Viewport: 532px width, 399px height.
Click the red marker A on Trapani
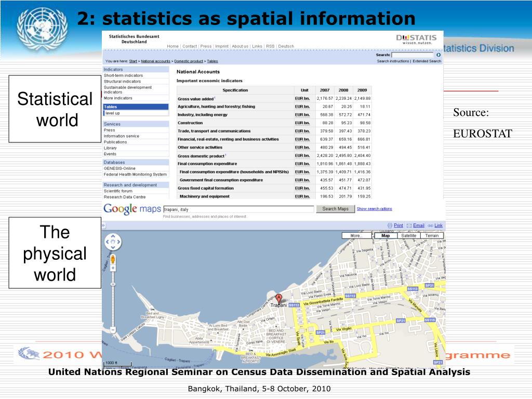pyautogui.click(x=278, y=299)
